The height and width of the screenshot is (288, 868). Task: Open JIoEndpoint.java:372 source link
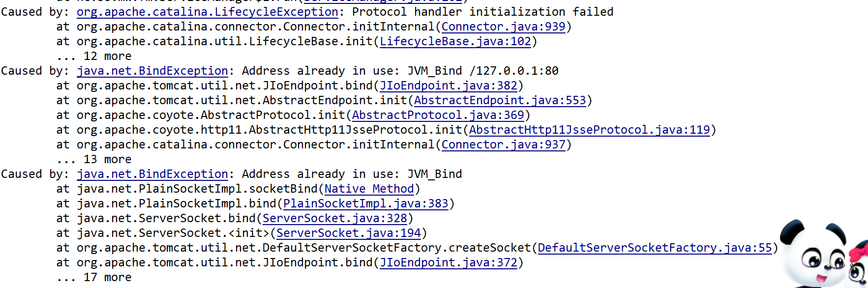point(449,262)
